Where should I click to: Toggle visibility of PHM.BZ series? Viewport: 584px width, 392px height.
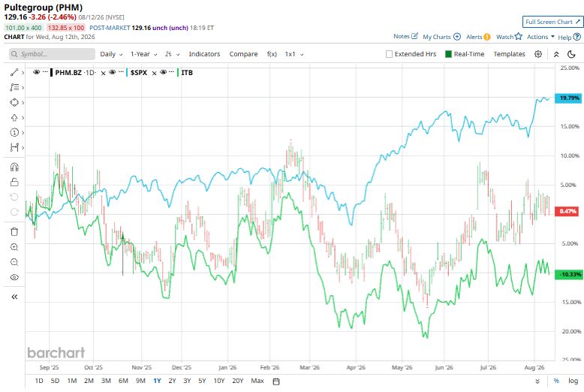(36, 72)
